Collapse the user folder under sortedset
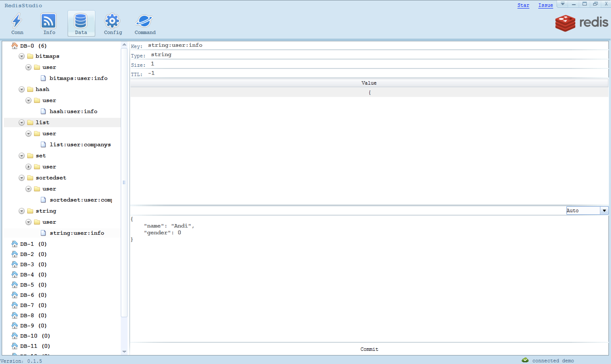 pyautogui.click(x=28, y=189)
